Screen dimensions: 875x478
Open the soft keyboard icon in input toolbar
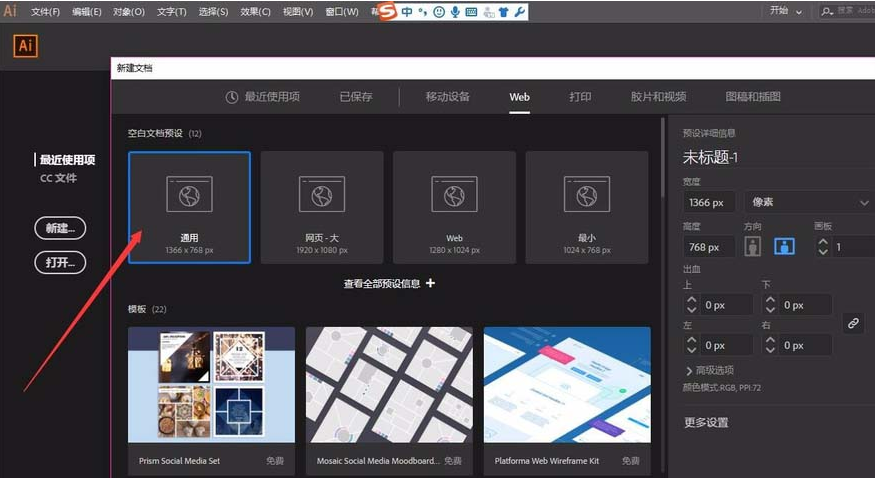pyautogui.click(x=471, y=12)
